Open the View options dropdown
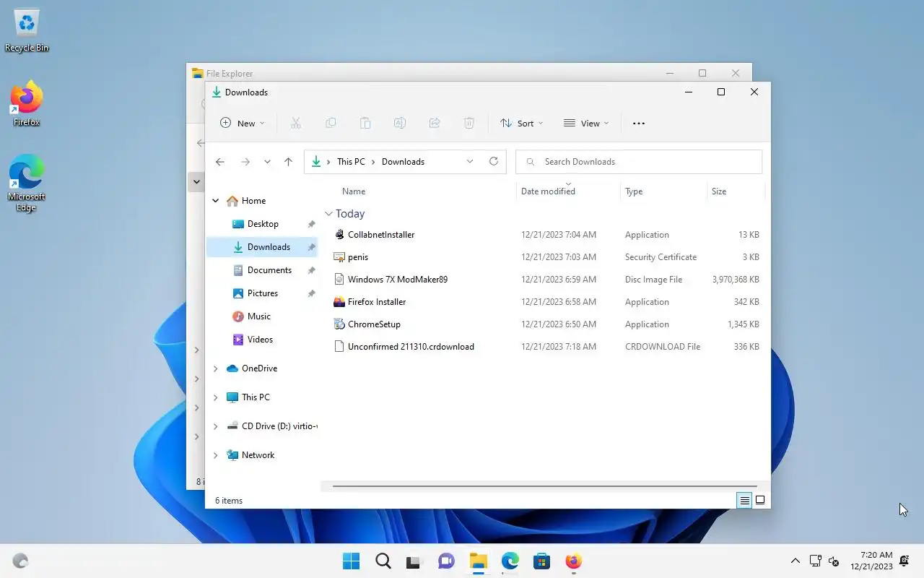 point(586,124)
